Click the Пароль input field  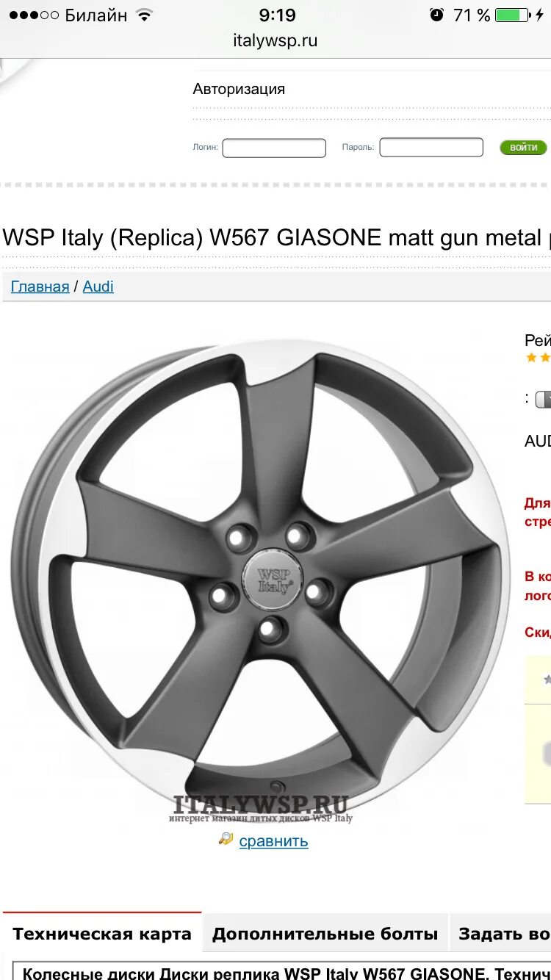(x=431, y=148)
